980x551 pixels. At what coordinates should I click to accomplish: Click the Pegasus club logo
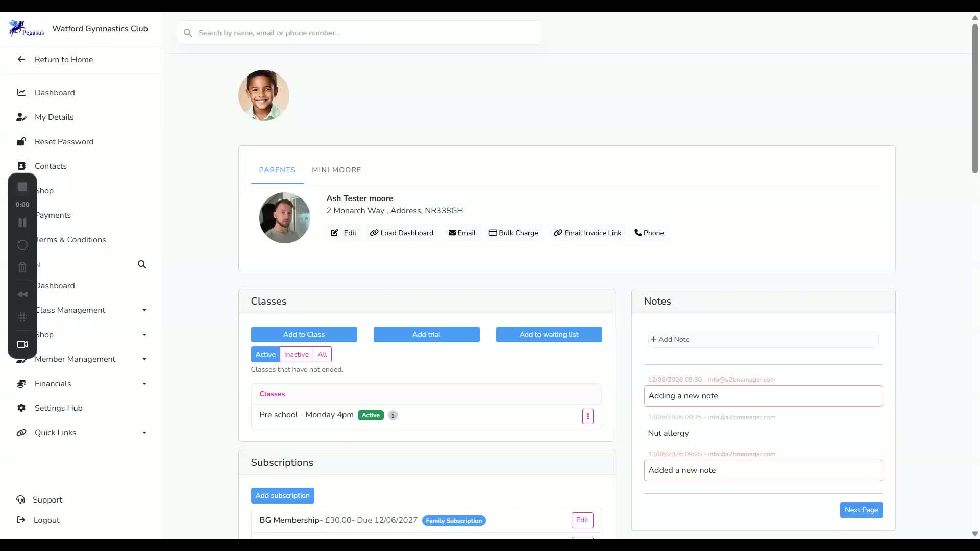click(27, 29)
